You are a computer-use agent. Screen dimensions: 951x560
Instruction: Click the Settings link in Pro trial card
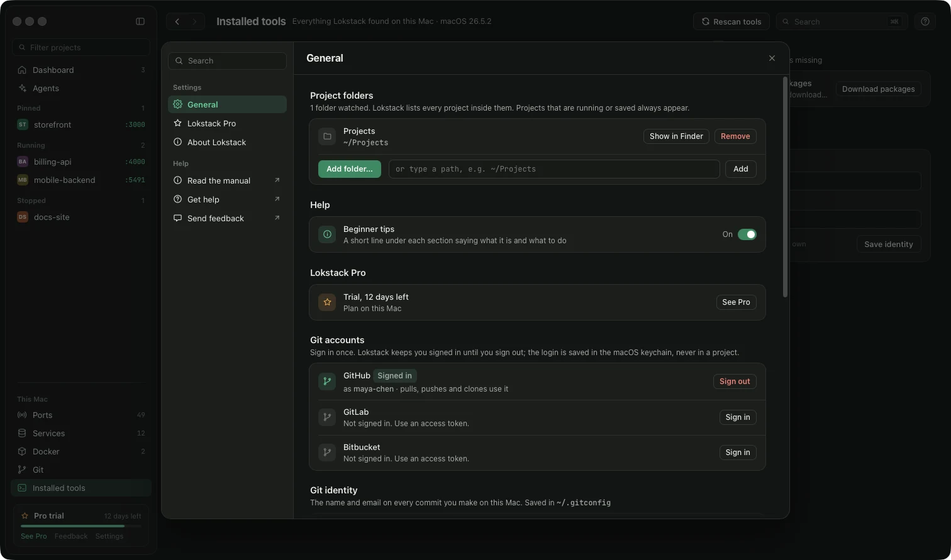click(109, 536)
